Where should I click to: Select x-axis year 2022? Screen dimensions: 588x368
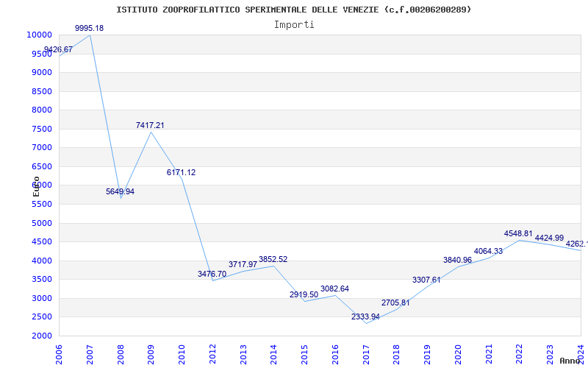pos(520,355)
